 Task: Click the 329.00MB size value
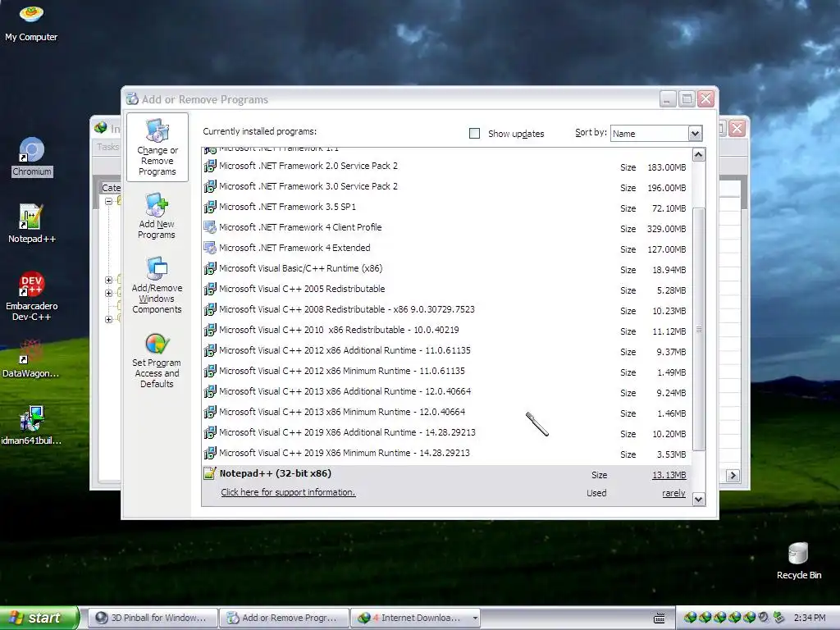click(666, 229)
